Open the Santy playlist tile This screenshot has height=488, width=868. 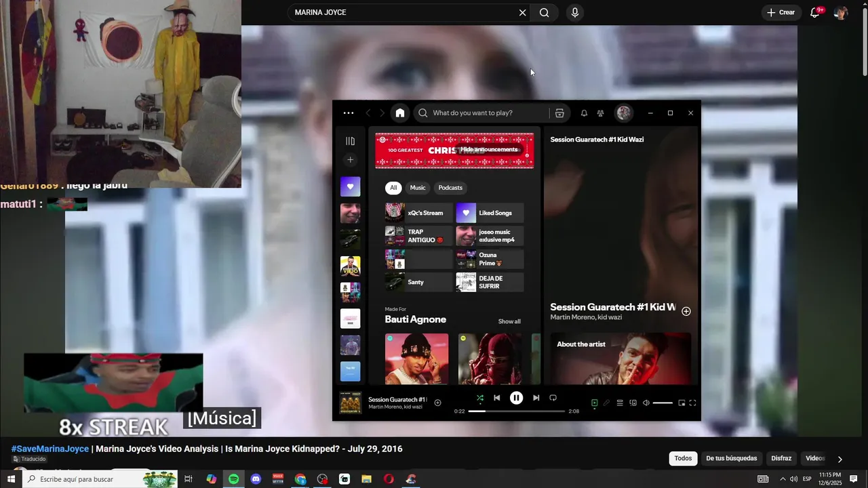pos(418,282)
